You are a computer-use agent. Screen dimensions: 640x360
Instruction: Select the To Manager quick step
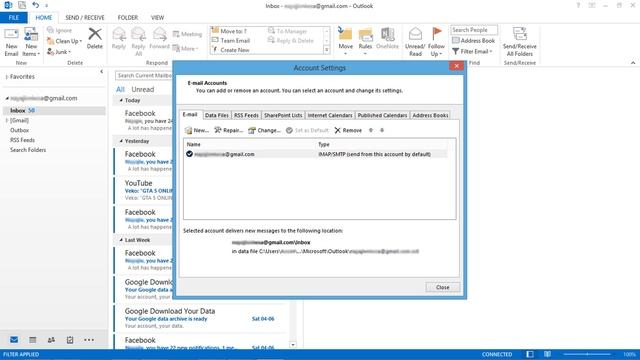[287, 31]
